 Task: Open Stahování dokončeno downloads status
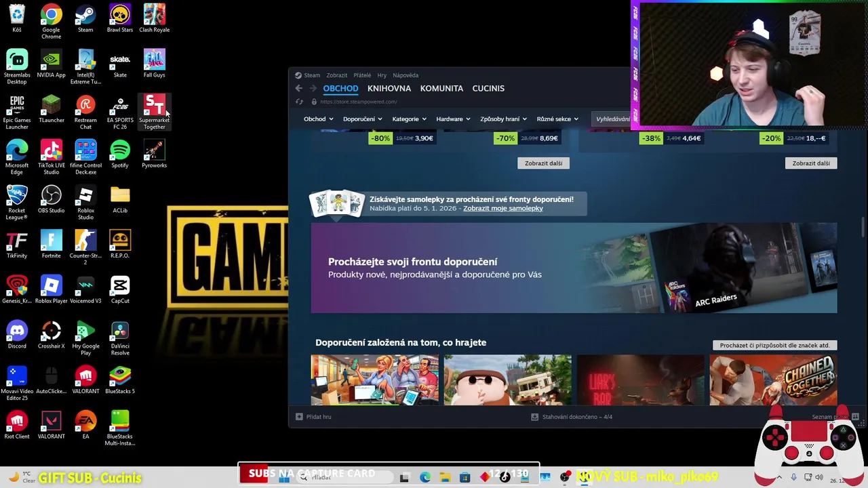572,417
